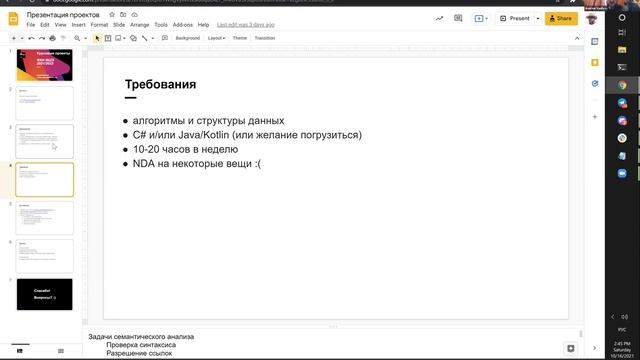The width and height of the screenshot is (640, 360).
Task: Open Google Tasks in the side panel
Action: pyautogui.click(x=595, y=83)
